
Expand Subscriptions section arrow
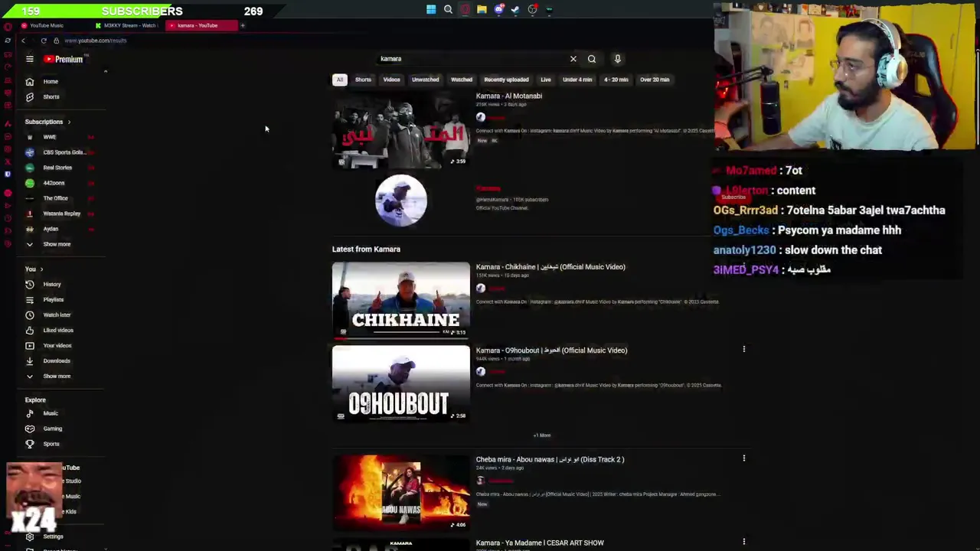69,122
